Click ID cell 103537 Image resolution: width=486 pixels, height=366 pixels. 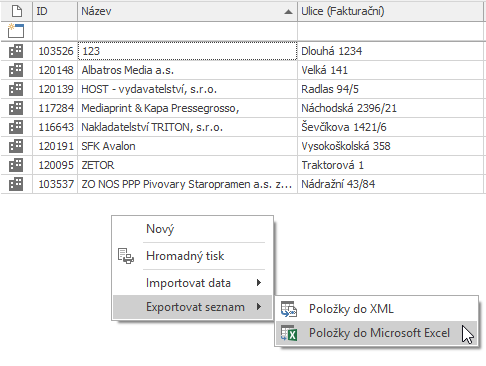click(x=55, y=184)
